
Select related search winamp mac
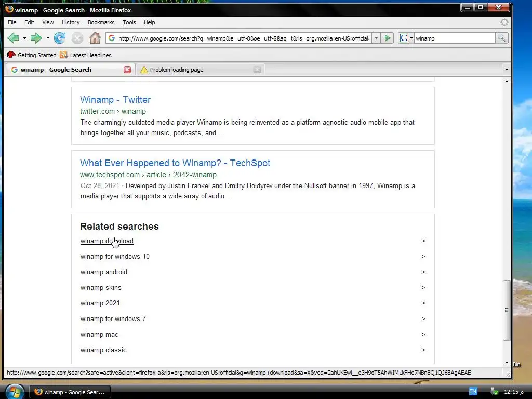(99, 335)
